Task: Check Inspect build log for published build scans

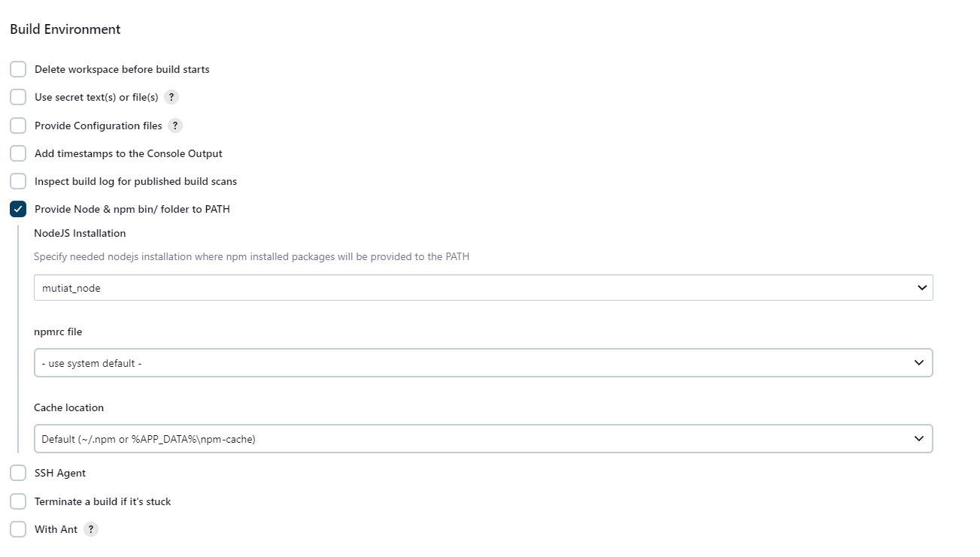Action: [18, 181]
